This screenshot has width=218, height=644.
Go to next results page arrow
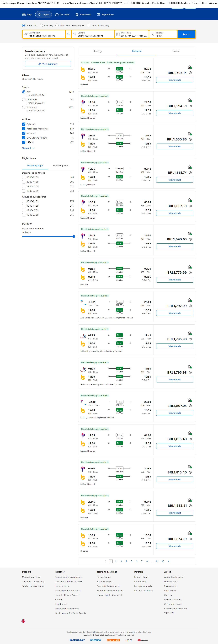(x=169, y=561)
